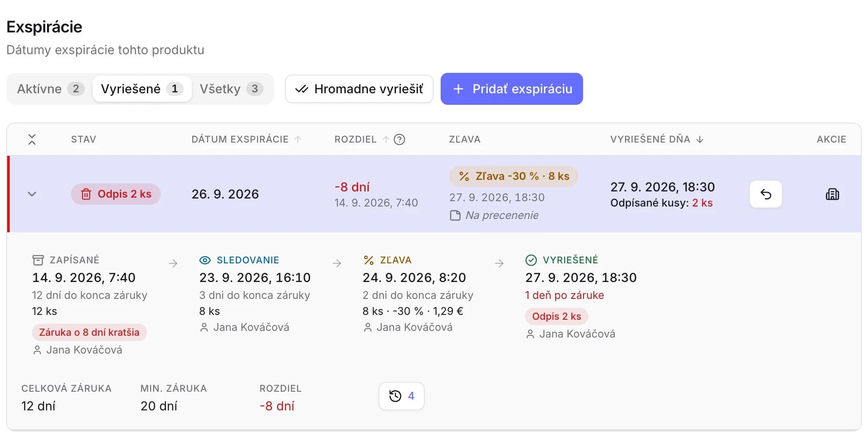Click the check-circle icon beside Vyriešené
This screenshot has height=445, width=868.
tap(531, 260)
